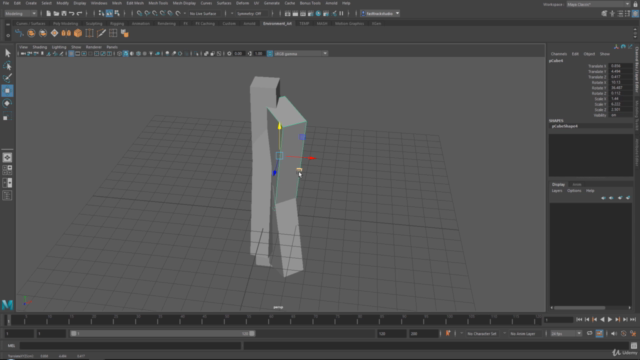Open Outliner layout icon in sidebar
640x360 pixels.
(x=7, y=196)
